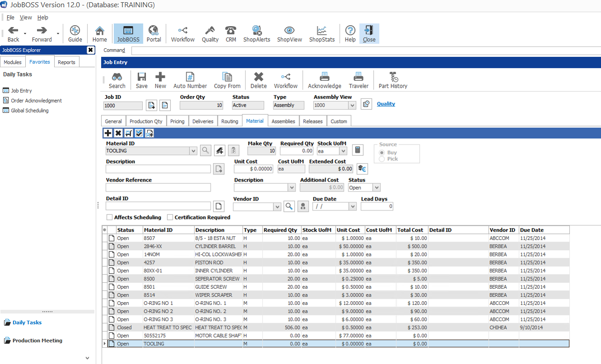Click the Quality hyperlink
The width and height of the screenshot is (601, 364).
[386, 104]
